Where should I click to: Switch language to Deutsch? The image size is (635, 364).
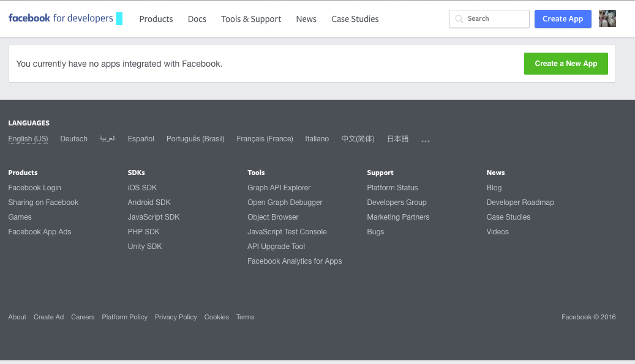click(73, 139)
